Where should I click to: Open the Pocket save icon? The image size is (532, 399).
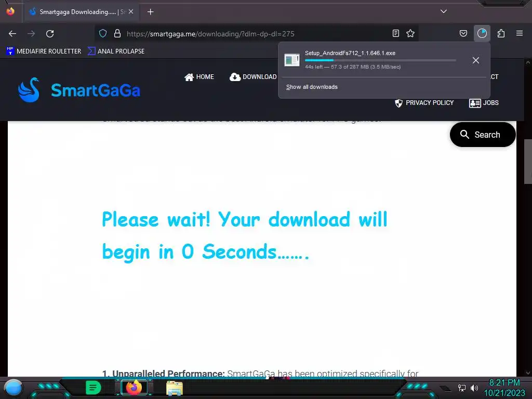pos(463,33)
